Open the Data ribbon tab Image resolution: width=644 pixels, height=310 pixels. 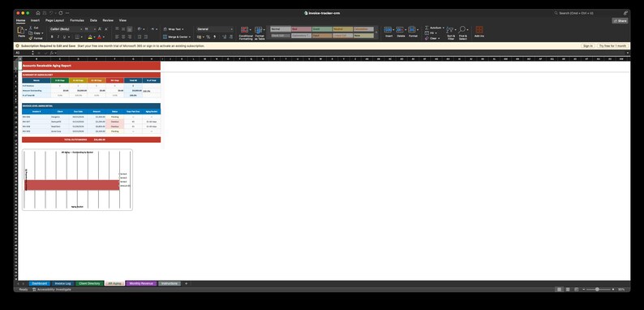click(93, 20)
